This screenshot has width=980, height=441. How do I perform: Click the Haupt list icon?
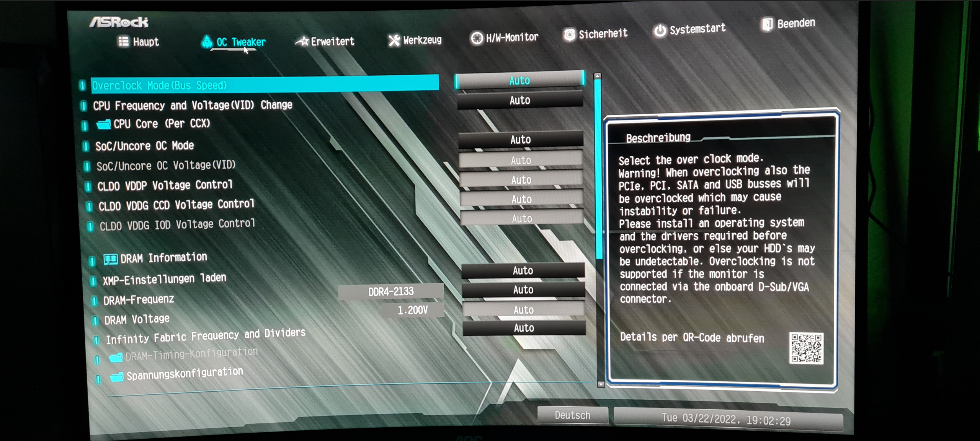coord(123,41)
